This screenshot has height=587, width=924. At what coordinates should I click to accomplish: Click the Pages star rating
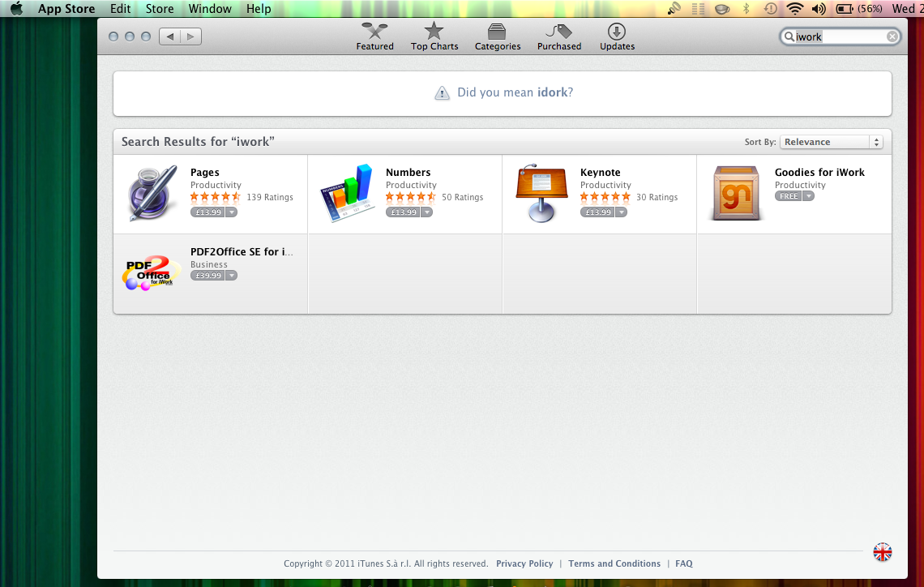(x=215, y=197)
